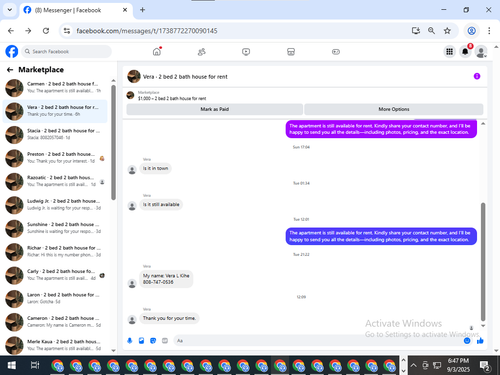Click the More Options button
The width and height of the screenshot is (500, 375).
(x=394, y=109)
